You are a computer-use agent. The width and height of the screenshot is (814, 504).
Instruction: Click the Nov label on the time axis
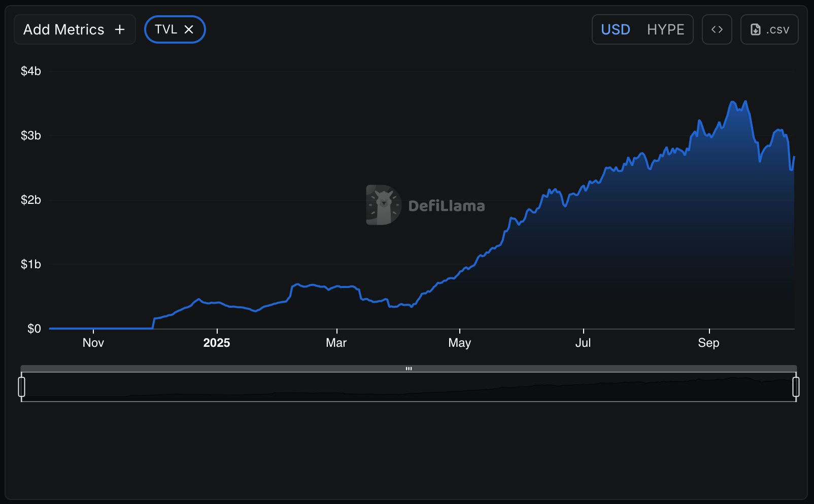tap(93, 343)
